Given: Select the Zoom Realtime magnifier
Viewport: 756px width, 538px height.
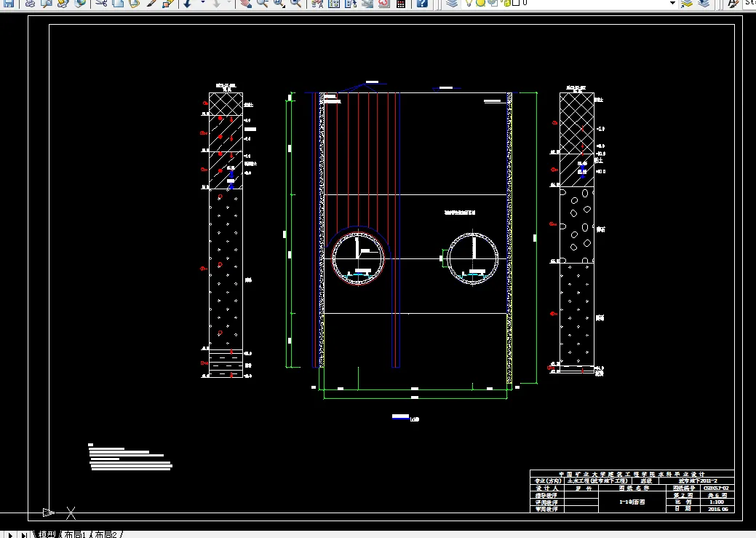Looking at the screenshot, I should point(262,4).
